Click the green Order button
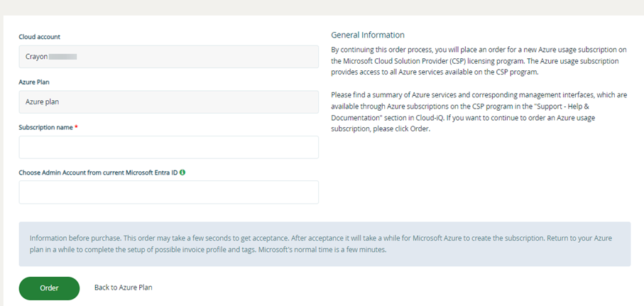 point(49,288)
